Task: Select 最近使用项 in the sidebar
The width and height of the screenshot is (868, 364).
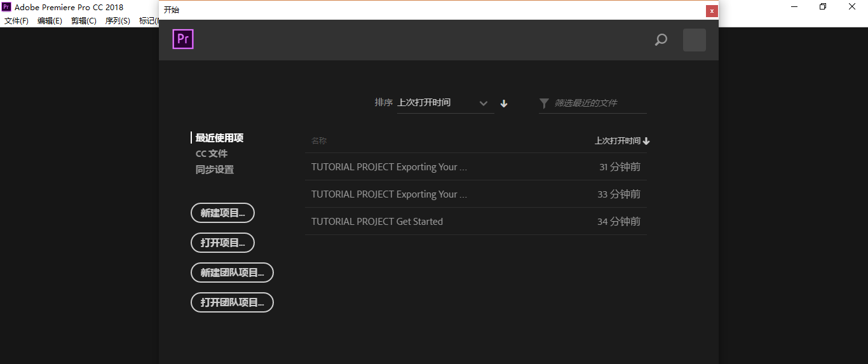Action: (x=219, y=138)
